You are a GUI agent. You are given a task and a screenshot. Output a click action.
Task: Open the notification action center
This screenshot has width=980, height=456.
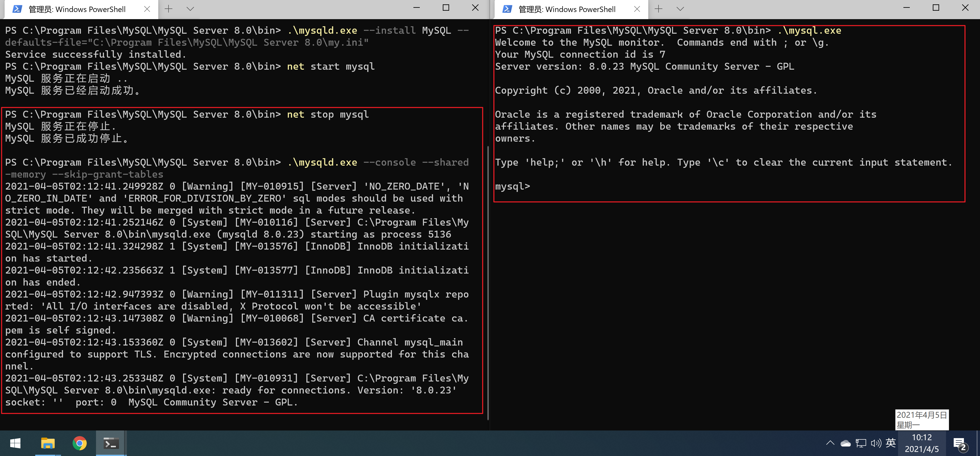[x=960, y=443]
